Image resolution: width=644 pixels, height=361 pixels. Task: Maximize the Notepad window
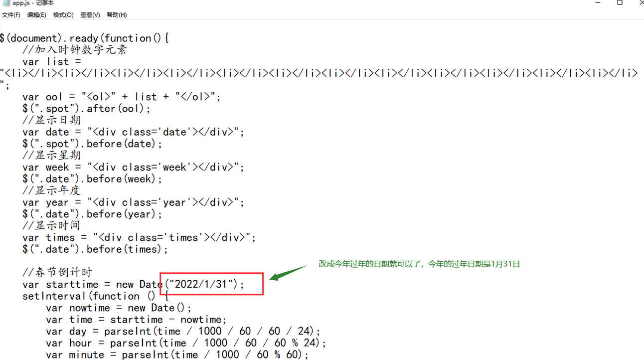pos(620,3)
